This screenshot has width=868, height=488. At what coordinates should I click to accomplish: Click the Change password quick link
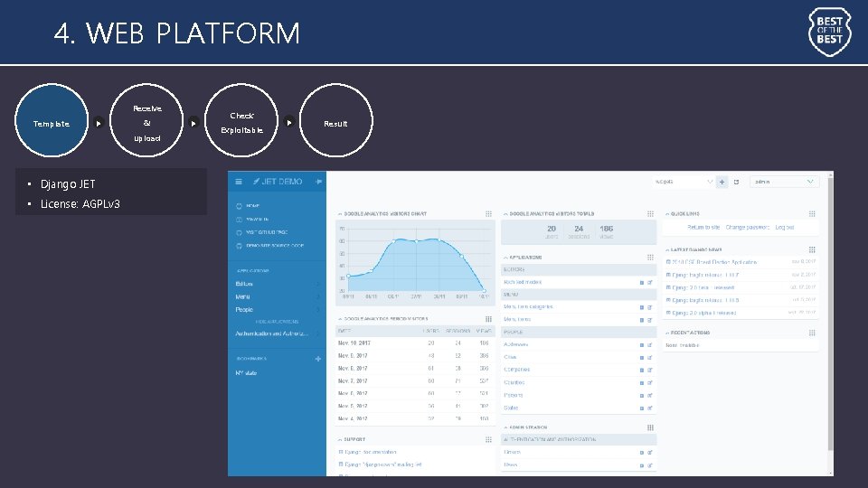pos(748,228)
